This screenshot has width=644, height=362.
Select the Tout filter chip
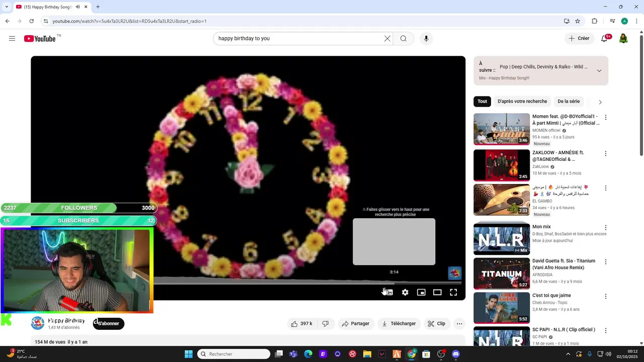click(482, 102)
